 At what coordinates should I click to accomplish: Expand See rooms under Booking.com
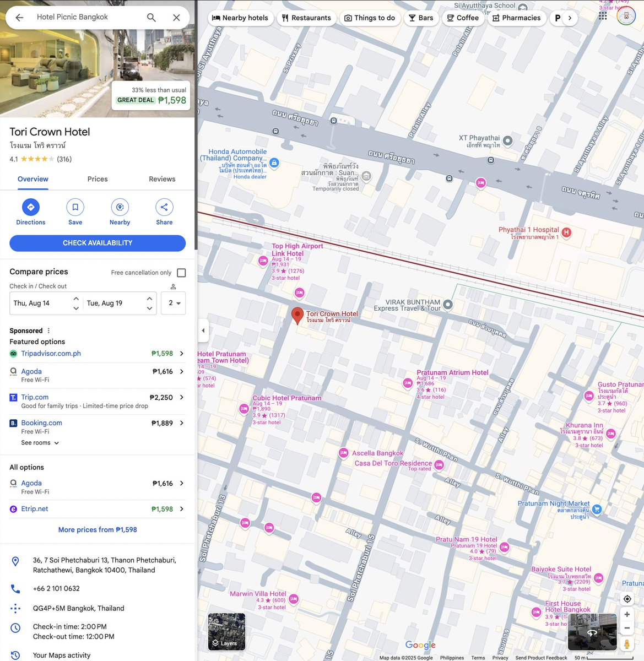(x=40, y=443)
